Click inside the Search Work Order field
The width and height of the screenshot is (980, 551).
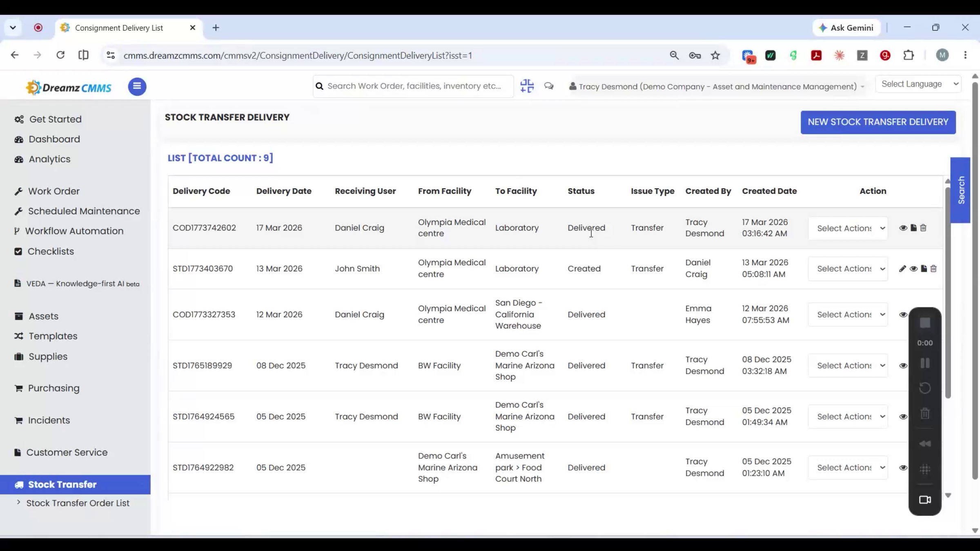click(x=413, y=86)
